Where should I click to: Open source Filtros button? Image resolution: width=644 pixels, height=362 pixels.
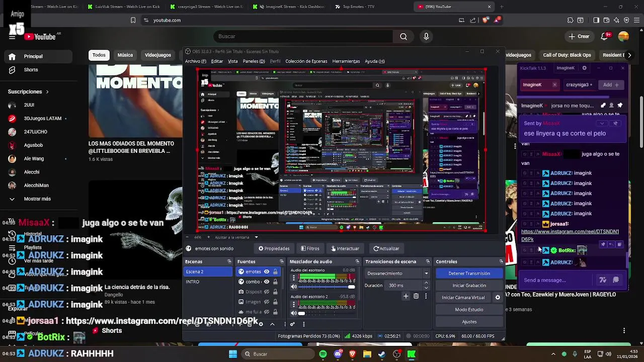(310, 248)
